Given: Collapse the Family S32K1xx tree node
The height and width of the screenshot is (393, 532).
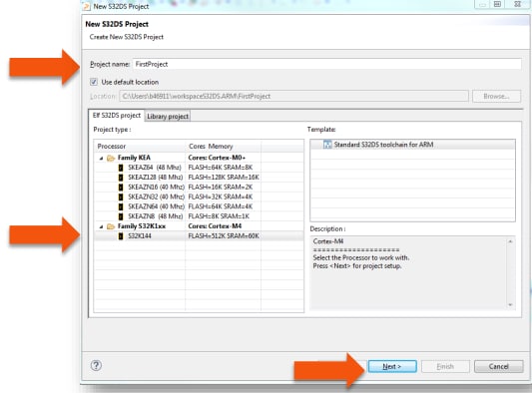Looking at the screenshot, I should (x=101, y=226).
